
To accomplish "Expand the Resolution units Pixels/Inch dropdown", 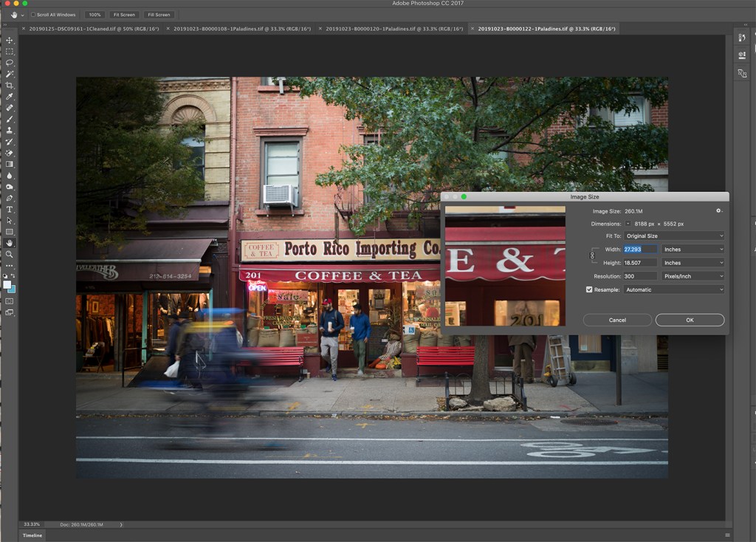I will (693, 276).
